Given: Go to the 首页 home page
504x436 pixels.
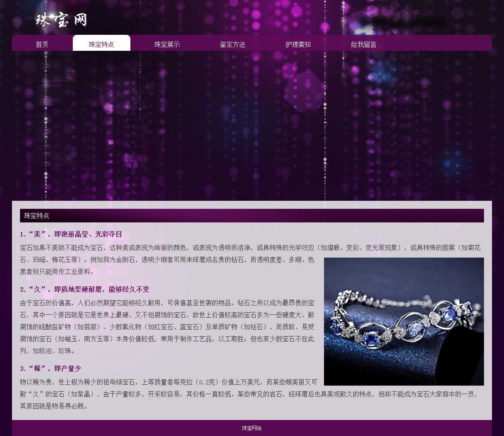Looking at the screenshot, I should 42,44.
